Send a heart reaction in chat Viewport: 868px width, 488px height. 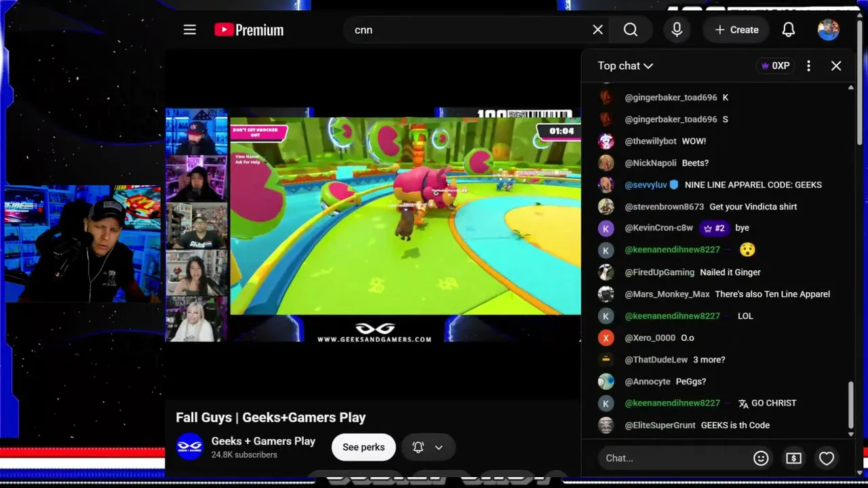(x=826, y=458)
